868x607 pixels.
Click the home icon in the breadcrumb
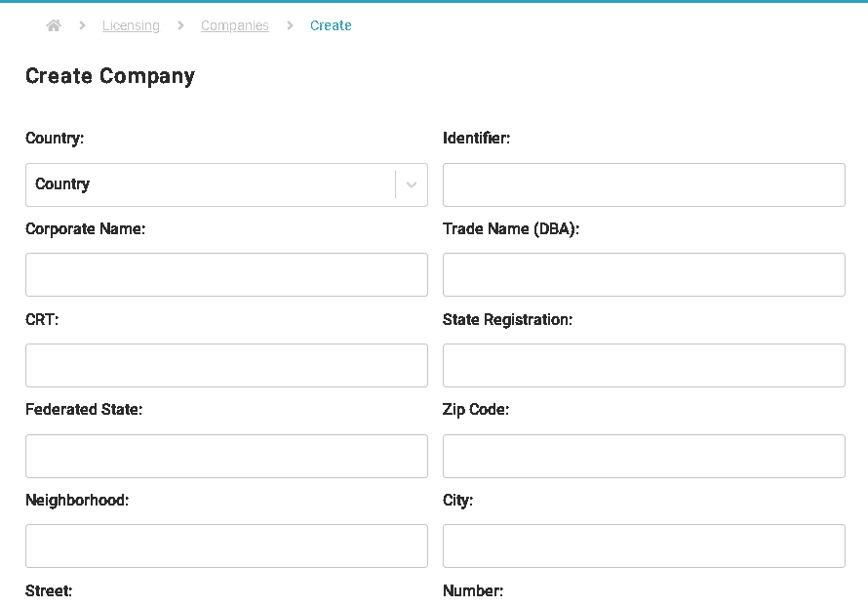coord(54,25)
